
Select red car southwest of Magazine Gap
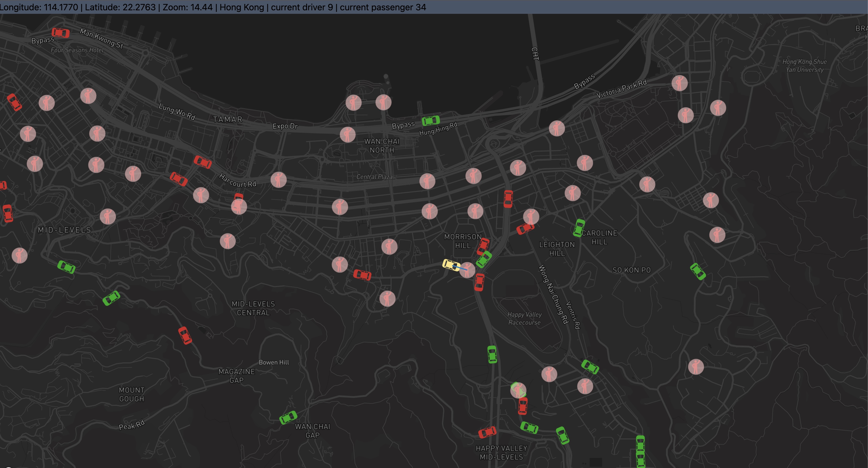tap(185, 335)
